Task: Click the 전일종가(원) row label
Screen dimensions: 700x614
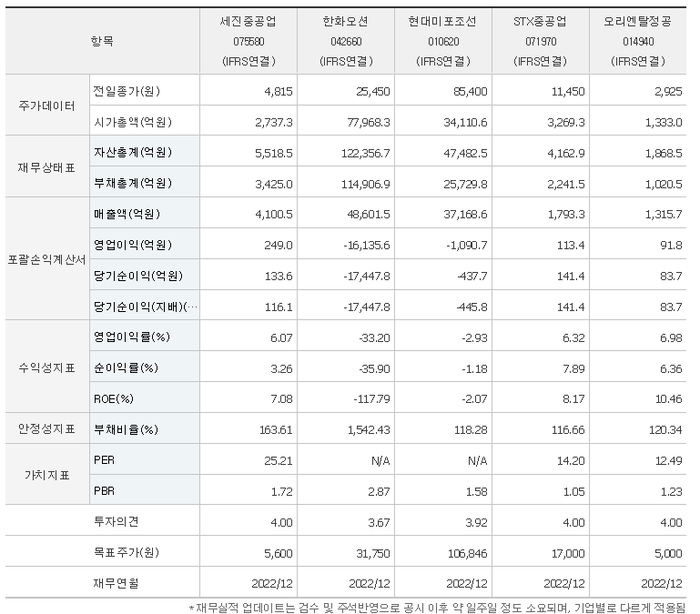Action: 127,91
